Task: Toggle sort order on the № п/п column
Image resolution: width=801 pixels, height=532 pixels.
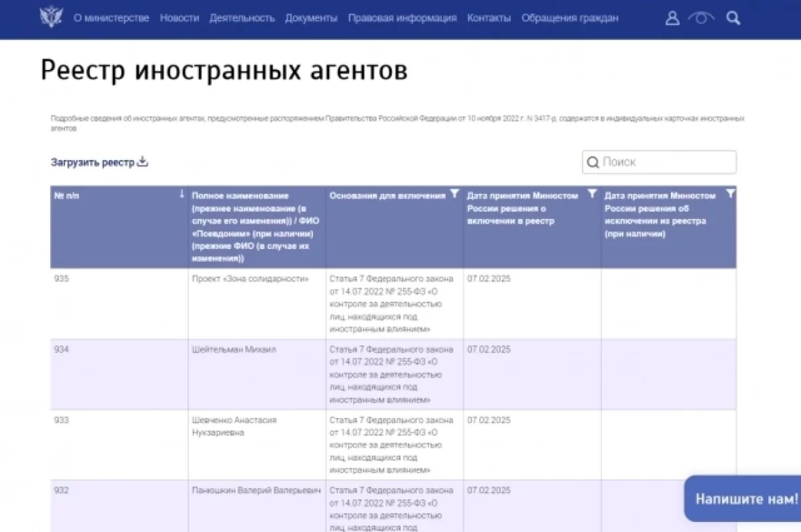Action: tap(181, 194)
